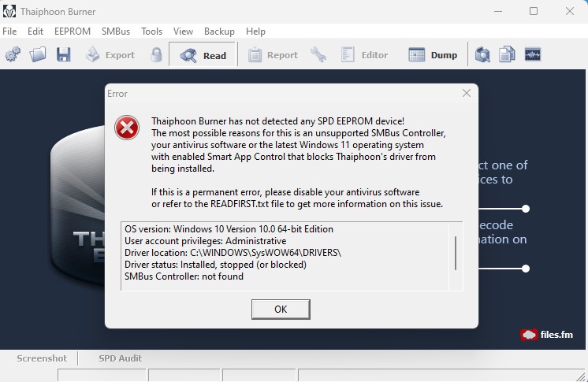Minimize the Thaiphoon Burner window
This screenshot has height=382, width=588.
[498, 11]
